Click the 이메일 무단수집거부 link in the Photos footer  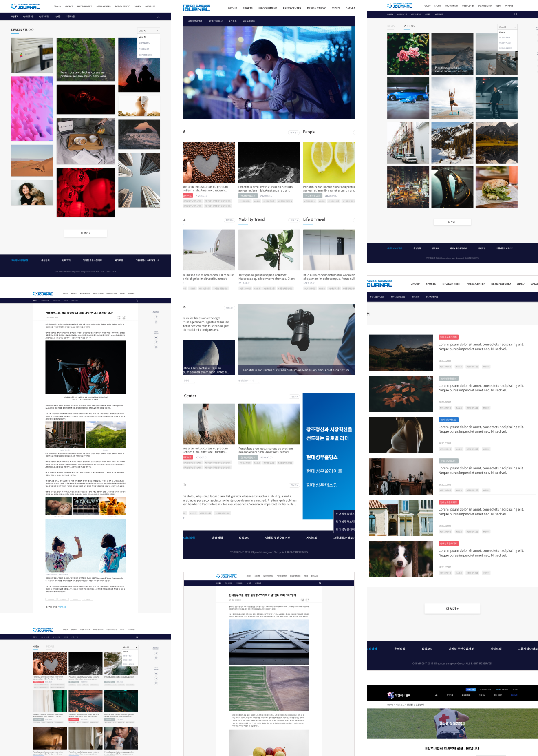[x=458, y=248]
